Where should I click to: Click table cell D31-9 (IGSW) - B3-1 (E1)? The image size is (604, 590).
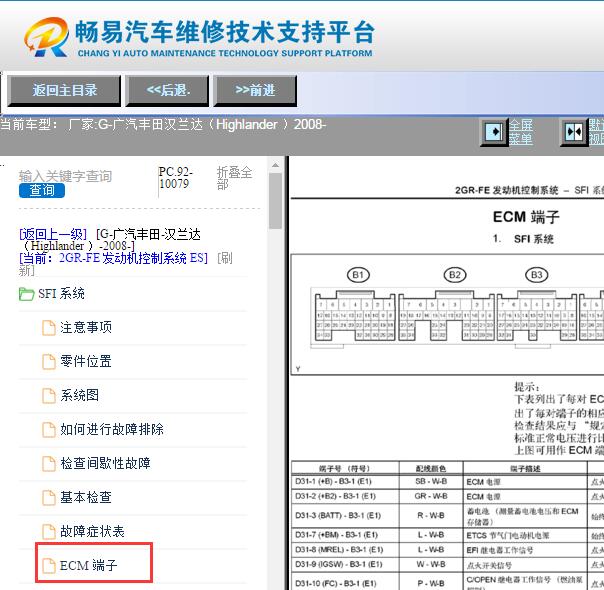[x=346, y=564]
